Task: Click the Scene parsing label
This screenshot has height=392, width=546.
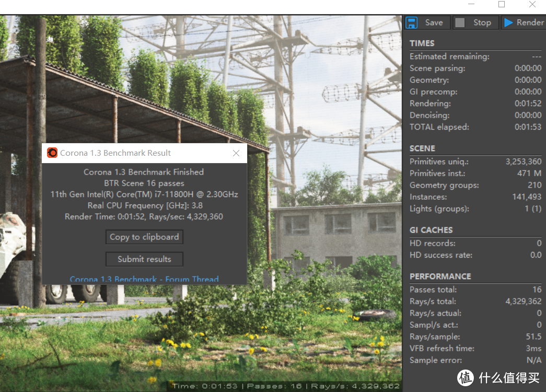Action: point(437,68)
